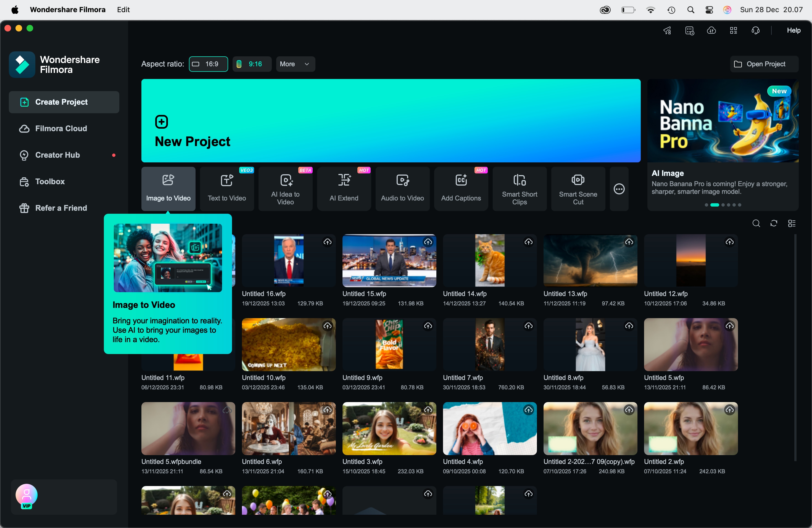Open the Image to Video tool
The width and height of the screenshot is (812, 528).
[168, 189]
